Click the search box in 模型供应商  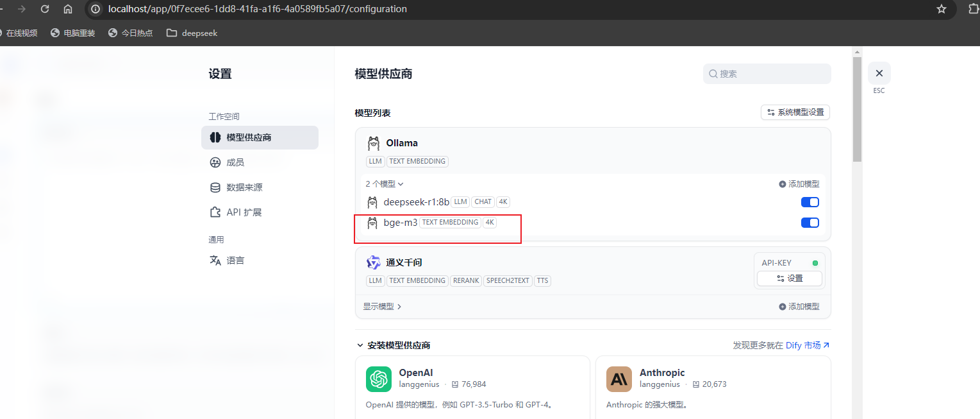767,74
